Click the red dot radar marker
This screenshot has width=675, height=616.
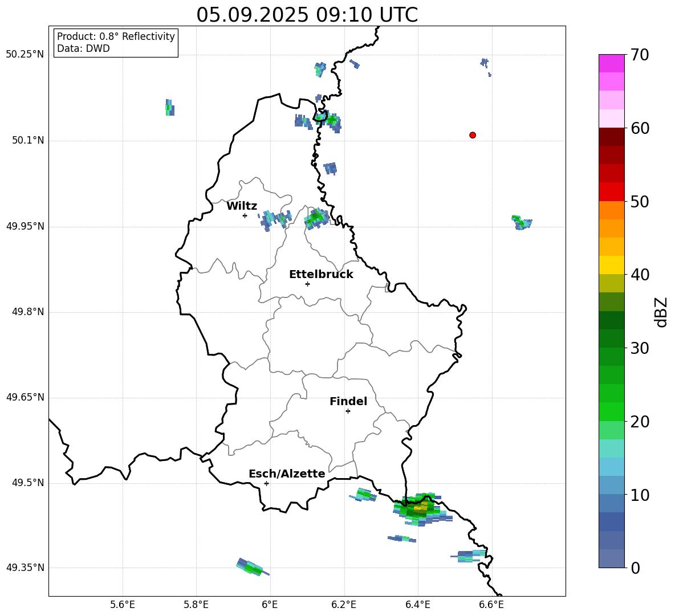(473, 135)
